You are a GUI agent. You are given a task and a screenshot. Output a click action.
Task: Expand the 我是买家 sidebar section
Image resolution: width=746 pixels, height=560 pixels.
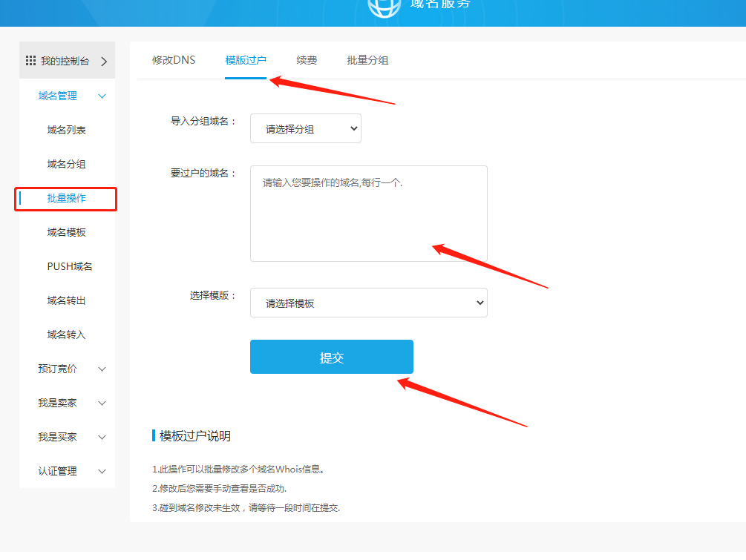(x=102, y=437)
